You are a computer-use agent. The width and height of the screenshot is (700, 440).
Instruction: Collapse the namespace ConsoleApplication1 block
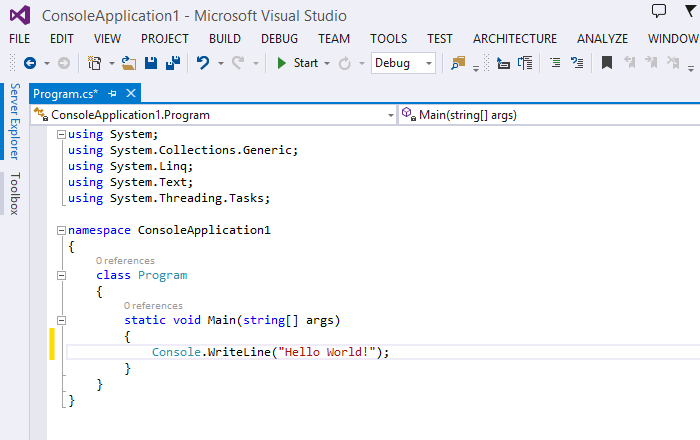pyautogui.click(x=62, y=230)
